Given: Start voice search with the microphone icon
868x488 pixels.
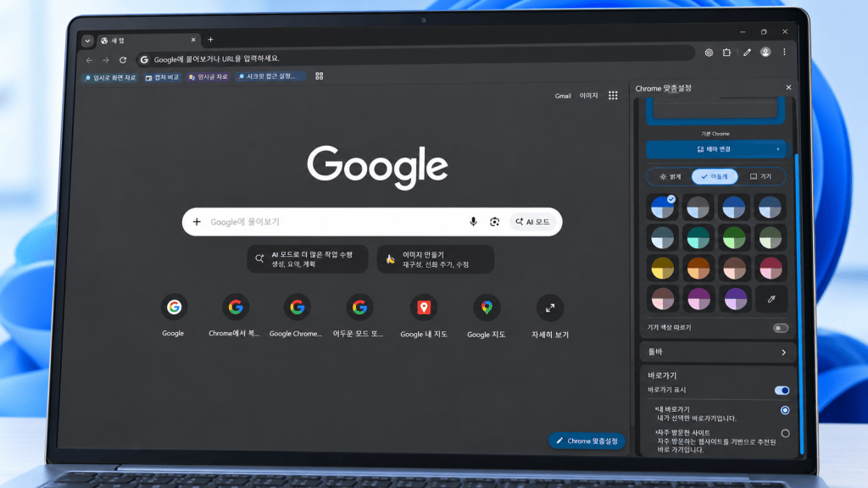Looking at the screenshot, I should pyautogui.click(x=473, y=222).
